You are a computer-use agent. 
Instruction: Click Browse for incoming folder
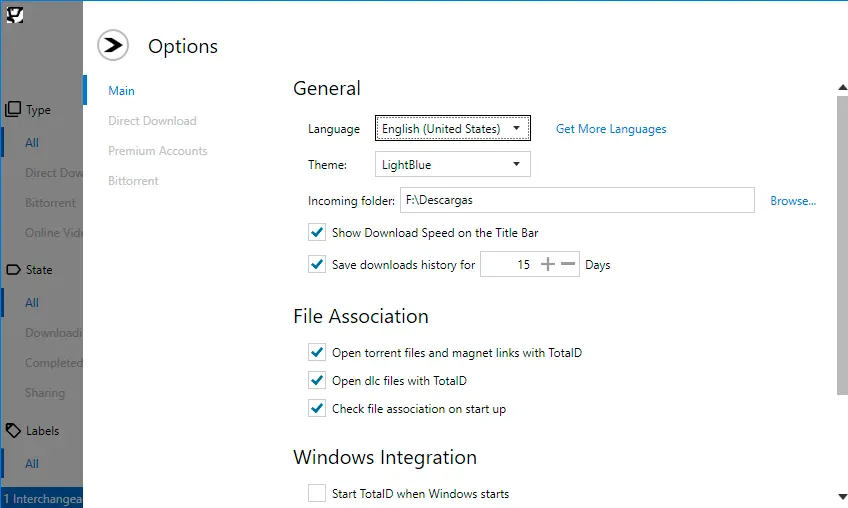[x=793, y=201]
